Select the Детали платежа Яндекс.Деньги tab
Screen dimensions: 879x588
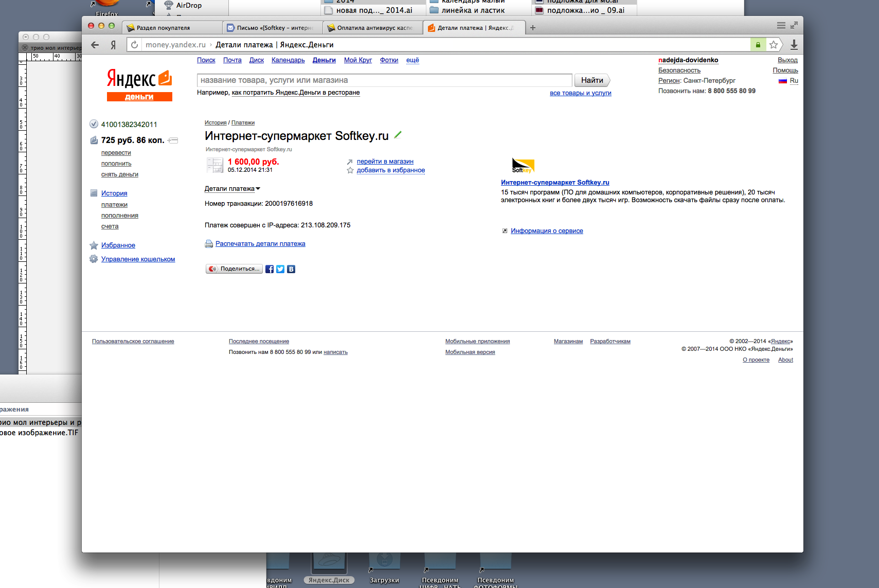pyautogui.click(x=474, y=28)
